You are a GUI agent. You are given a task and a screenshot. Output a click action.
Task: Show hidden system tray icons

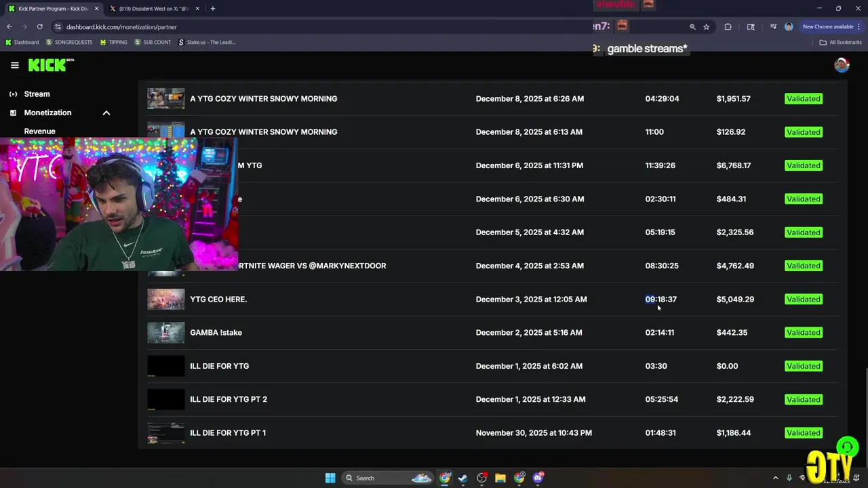coord(776,478)
